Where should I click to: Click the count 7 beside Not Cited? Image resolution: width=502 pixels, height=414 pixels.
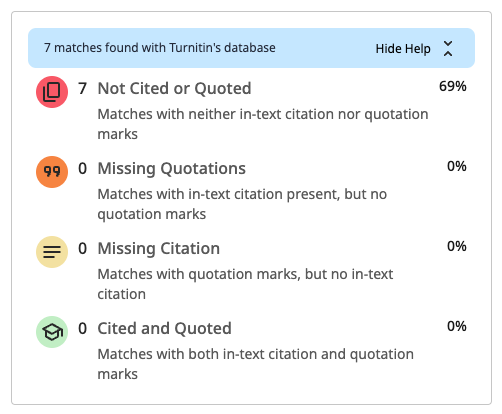82,89
